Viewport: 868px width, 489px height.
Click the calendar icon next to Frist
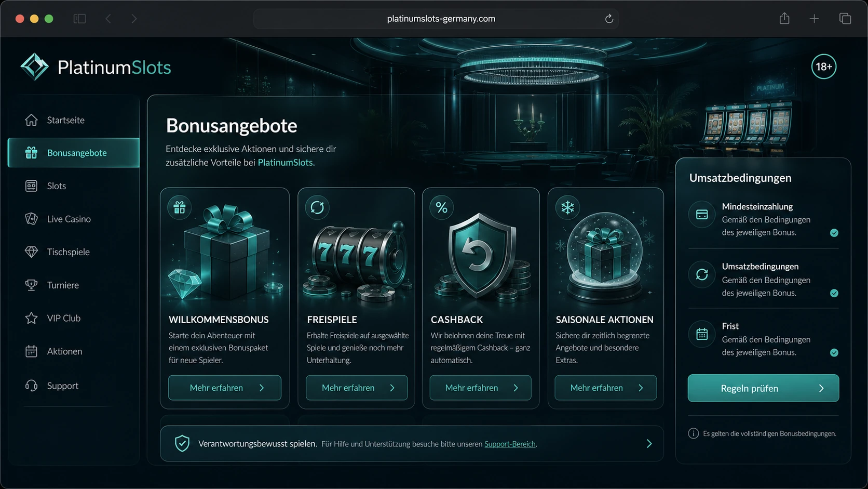[702, 334]
